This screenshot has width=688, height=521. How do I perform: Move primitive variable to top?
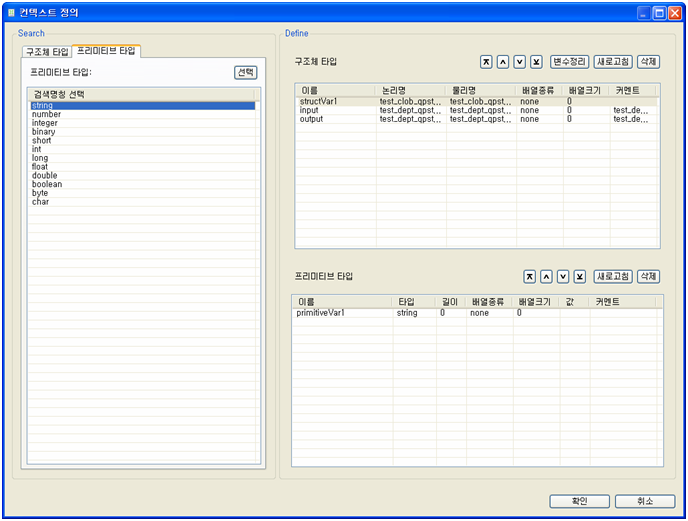click(530, 277)
